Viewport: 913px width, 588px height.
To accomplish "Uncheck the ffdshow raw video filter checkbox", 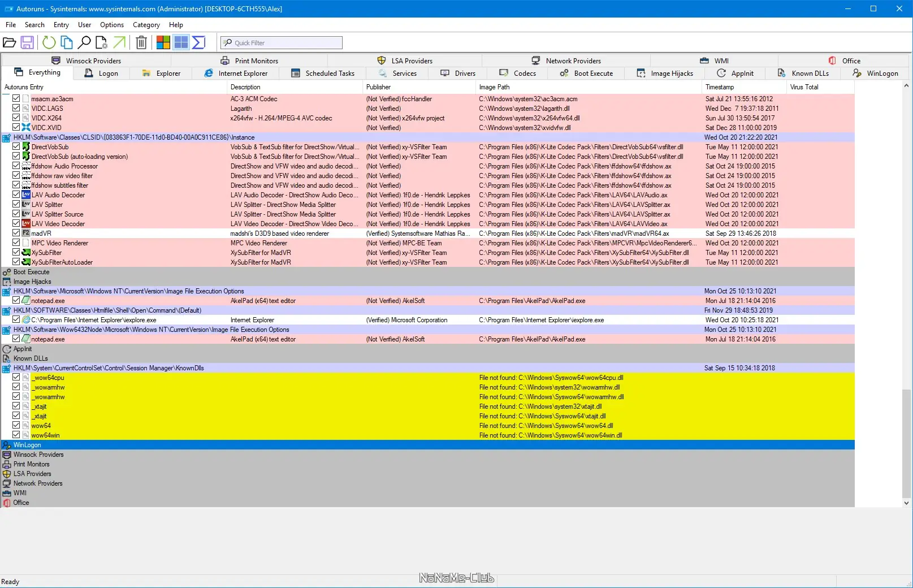I will (x=16, y=175).
